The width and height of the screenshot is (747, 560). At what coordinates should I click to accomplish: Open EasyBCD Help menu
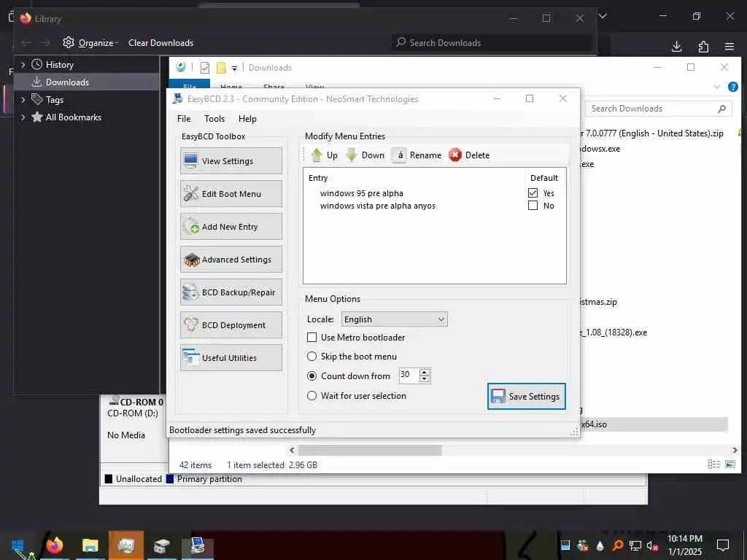click(247, 119)
